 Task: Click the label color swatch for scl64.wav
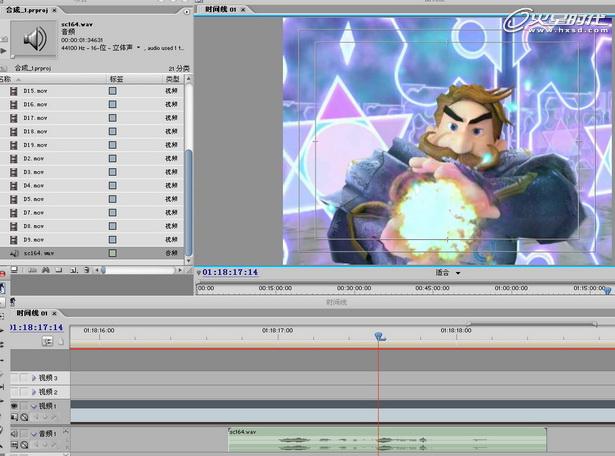point(113,253)
